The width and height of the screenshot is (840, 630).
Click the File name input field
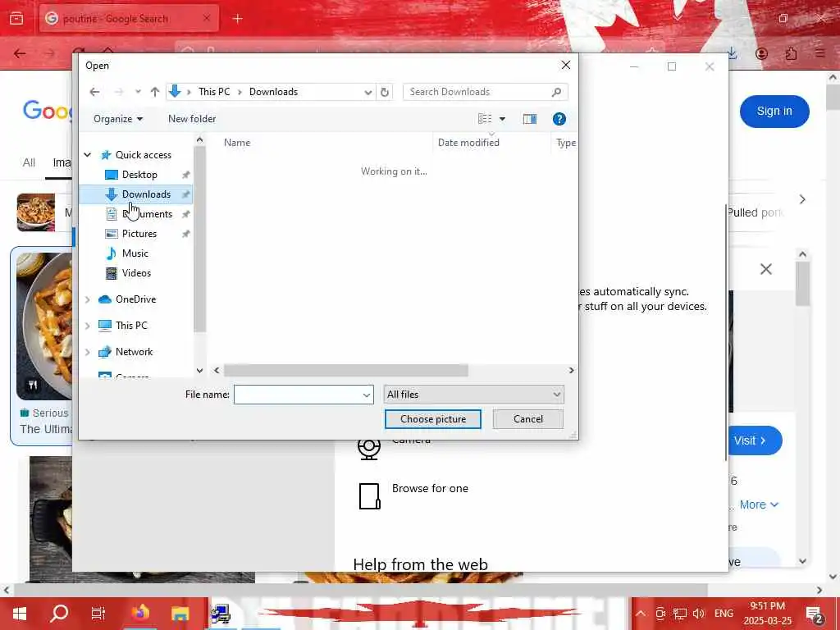pos(304,395)
